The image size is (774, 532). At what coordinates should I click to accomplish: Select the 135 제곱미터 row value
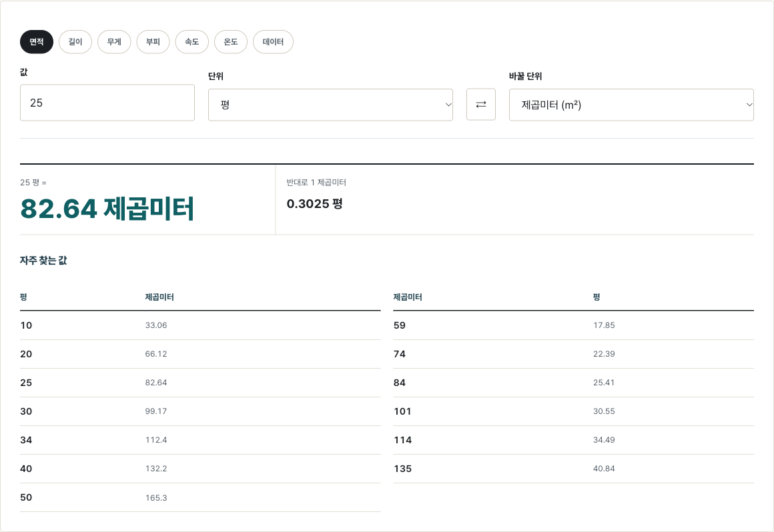402,469
